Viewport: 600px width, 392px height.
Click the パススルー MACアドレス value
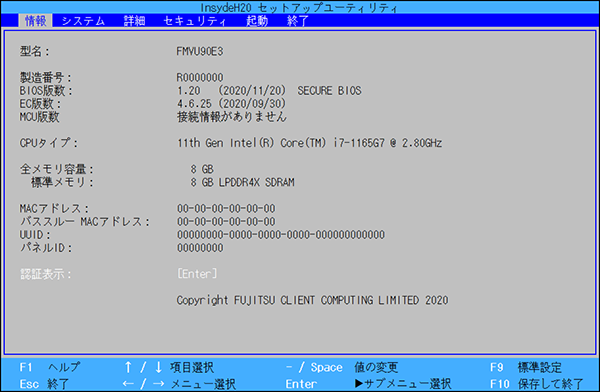tap(226, 222)
